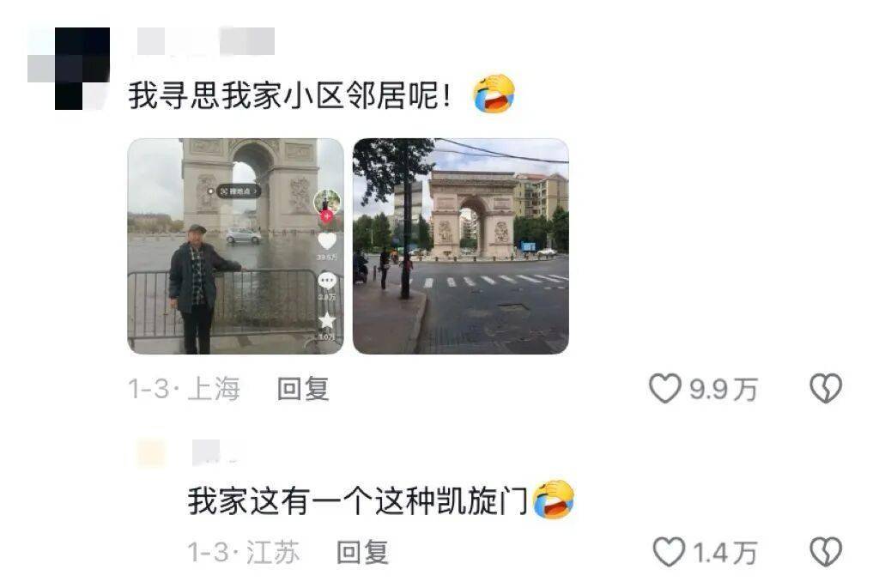Open the reply author's small avatar
This screenshot has height=588, width=879.
click(x=151, y=452)
